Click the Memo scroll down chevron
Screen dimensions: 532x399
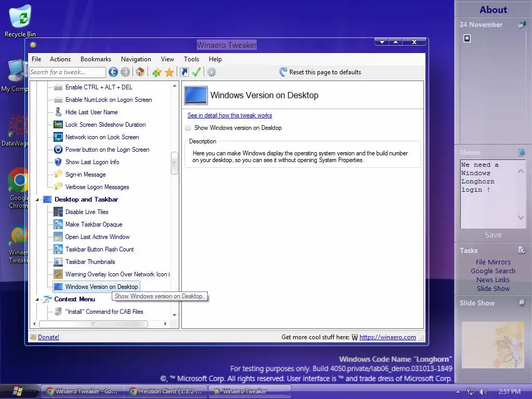coord(521,217)
